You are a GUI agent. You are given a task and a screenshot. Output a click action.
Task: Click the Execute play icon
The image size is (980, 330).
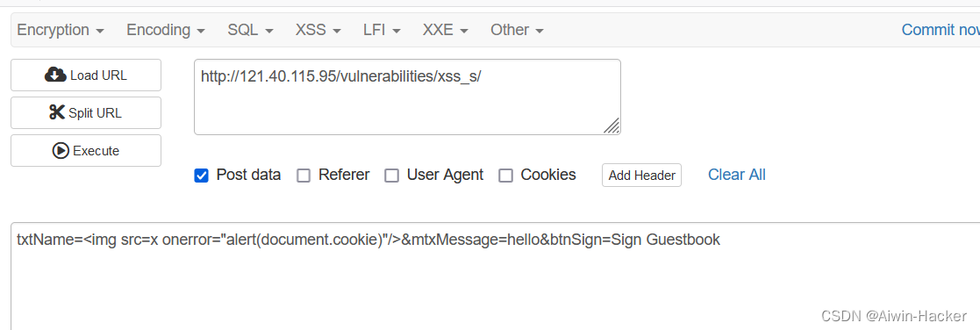click(61, 151)
